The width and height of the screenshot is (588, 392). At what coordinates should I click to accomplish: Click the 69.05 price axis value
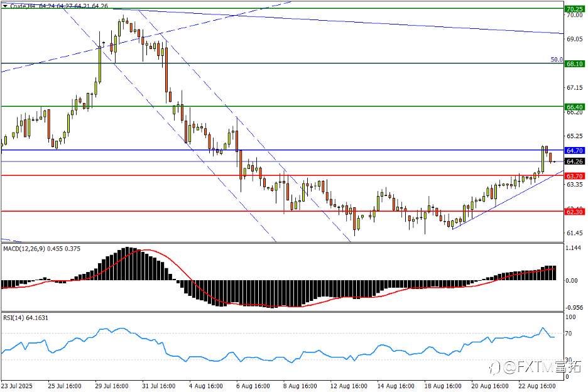pyautogui.click(x=575, y=39)
